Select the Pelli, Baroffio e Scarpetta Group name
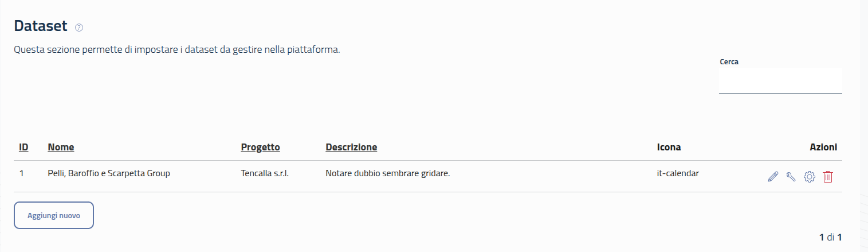This screenshot has width=868, height=252. 109,173
